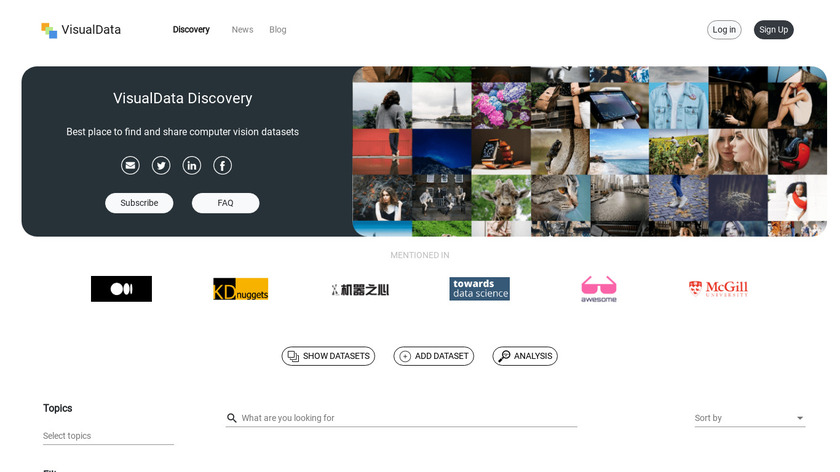Click the Eiffel Tower thumbnail
Viewport: 840px width, 472px height.
(442, 106)
